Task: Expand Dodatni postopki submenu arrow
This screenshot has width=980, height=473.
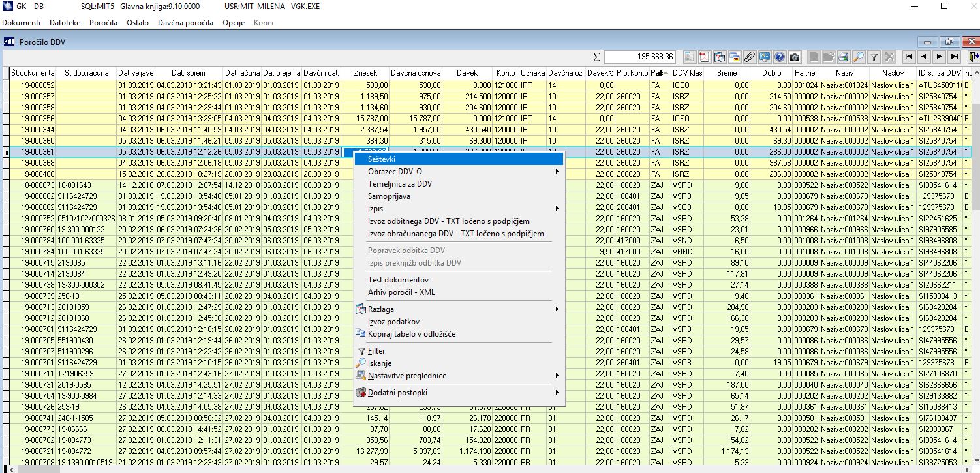Action: click(x=557, y=393)
